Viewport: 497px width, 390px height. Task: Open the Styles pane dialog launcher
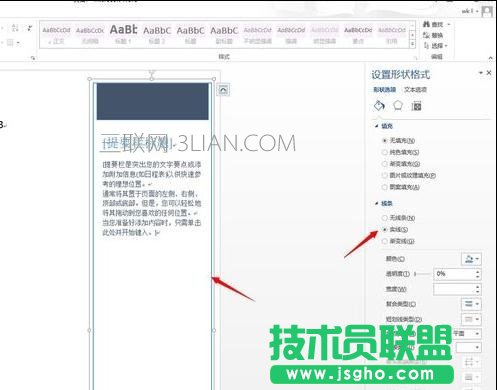[414, 57]
